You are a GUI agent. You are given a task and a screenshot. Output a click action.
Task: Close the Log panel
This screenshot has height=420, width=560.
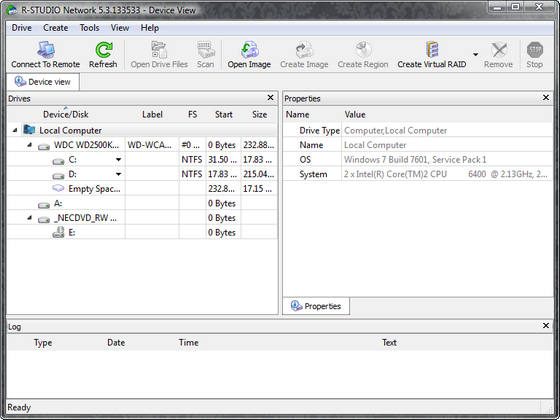tap(546, 326)
